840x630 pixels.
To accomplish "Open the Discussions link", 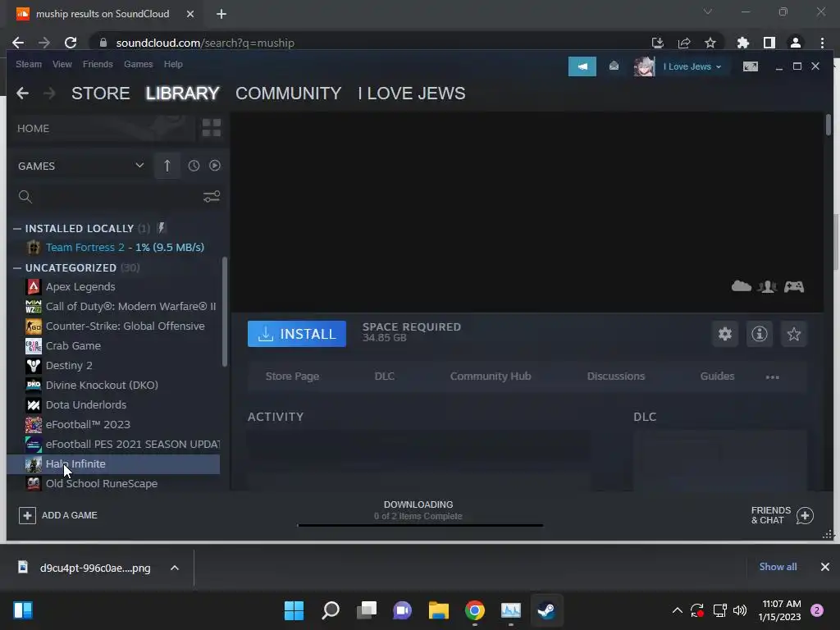I will [615, 376].
